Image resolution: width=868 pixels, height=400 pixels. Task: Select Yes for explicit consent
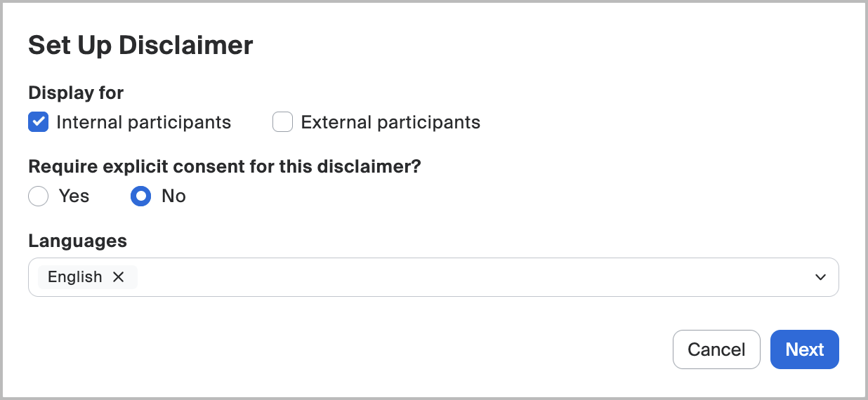pyautogui.click(x=38, y=196)
